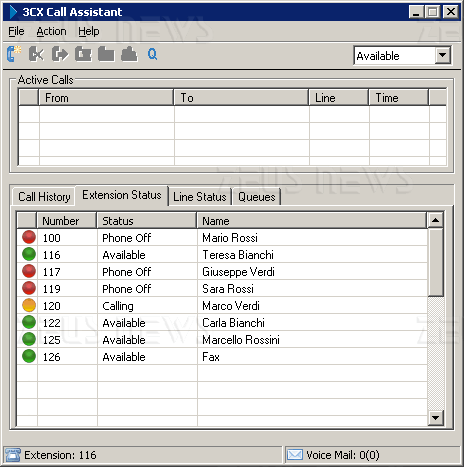Click the fourth grey phone toolbar icon
Viewport: 464px width, 467px height.
(83, 54)
